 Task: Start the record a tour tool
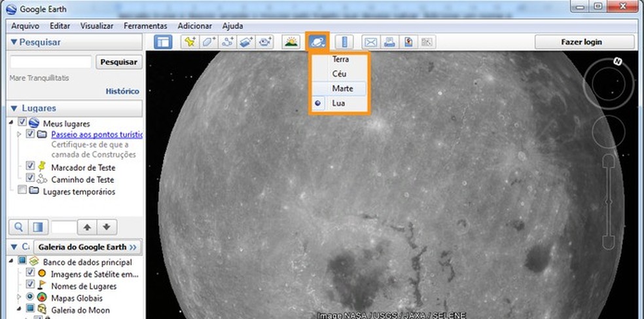click(264, 42)
